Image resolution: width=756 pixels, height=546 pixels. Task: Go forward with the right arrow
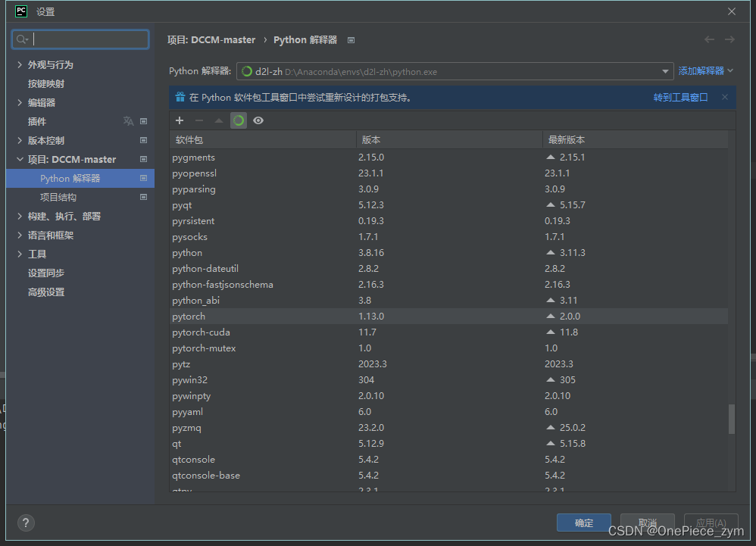pos(729,39)
